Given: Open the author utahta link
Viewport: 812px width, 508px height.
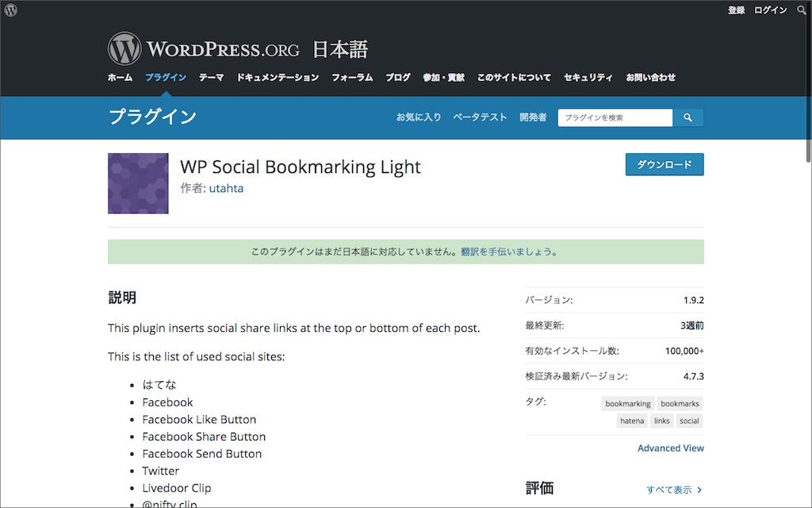Looking at the screenshot, I should 226,188.
